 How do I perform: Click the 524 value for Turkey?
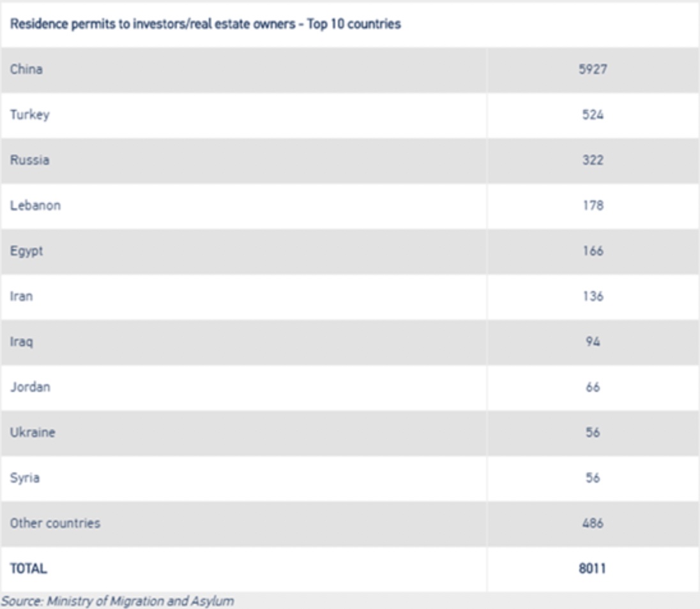coord(593,115)
